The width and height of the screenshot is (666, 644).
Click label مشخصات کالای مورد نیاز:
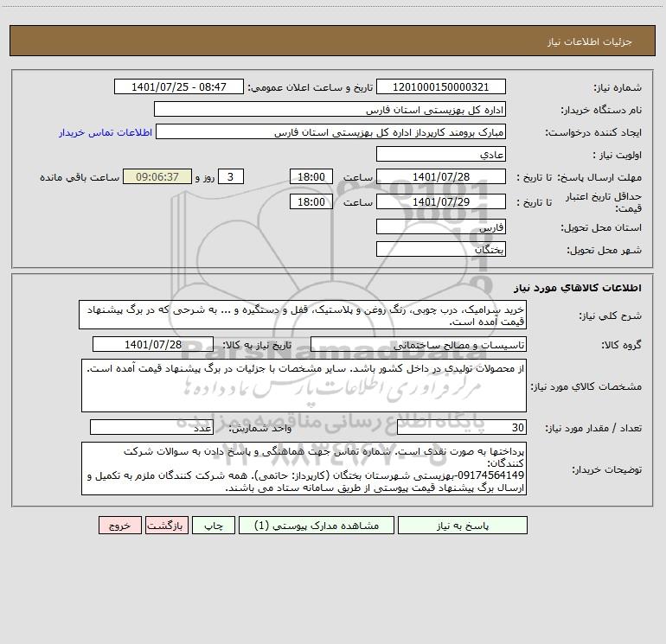point(586,386)
